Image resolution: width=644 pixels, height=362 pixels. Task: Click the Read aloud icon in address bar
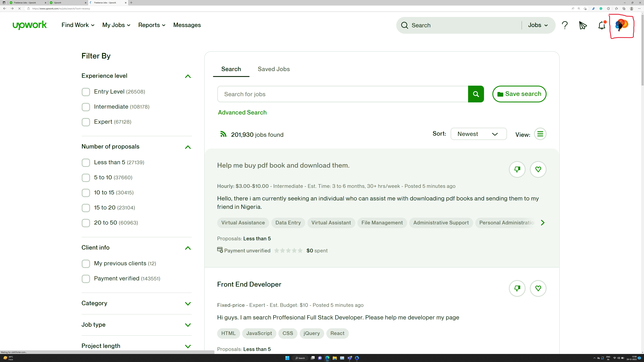573,9
